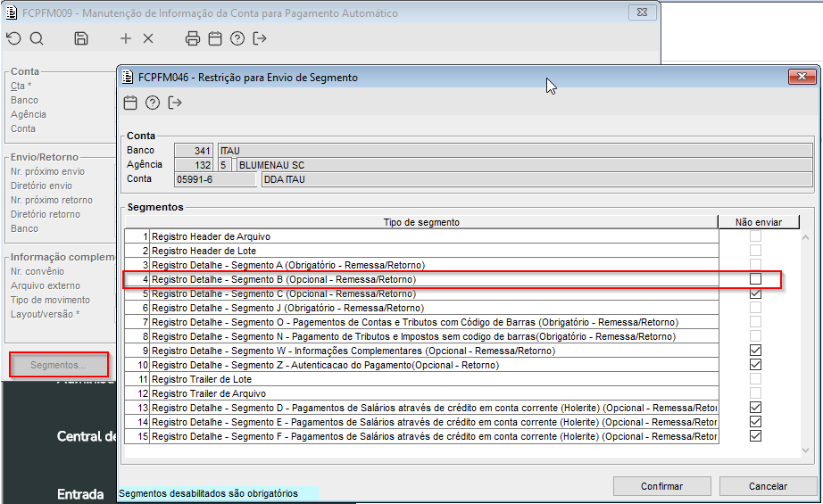
Task: Uncheck 'Não enviar' for Segmento F row
Action: (x=755, y=436)
